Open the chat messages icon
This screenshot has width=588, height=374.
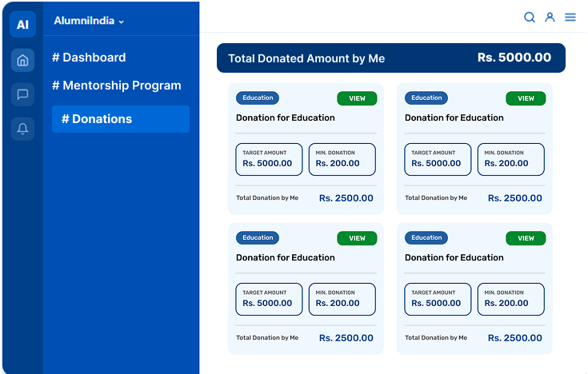tap(22, 95)
